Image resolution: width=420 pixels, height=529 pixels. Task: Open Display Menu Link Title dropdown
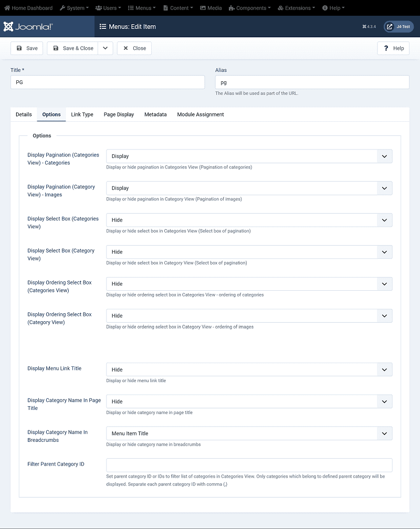(x=249, y=369)
